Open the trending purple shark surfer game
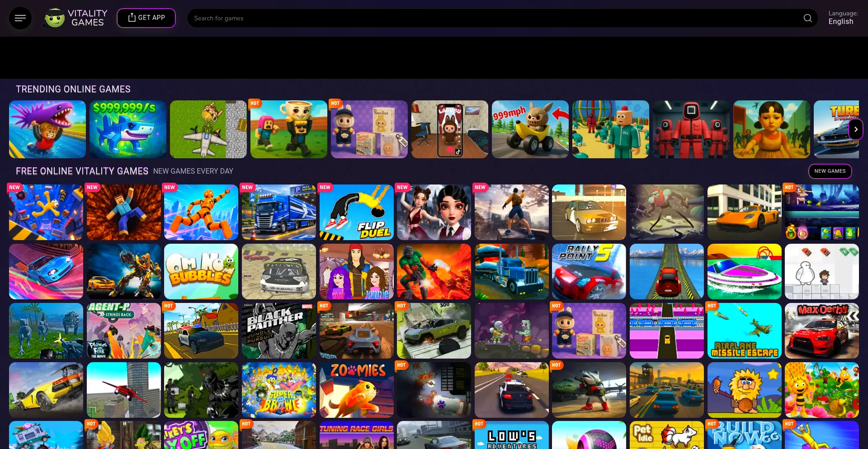The height and width of the screenshot is (449, 868). (x=47, y=129)
